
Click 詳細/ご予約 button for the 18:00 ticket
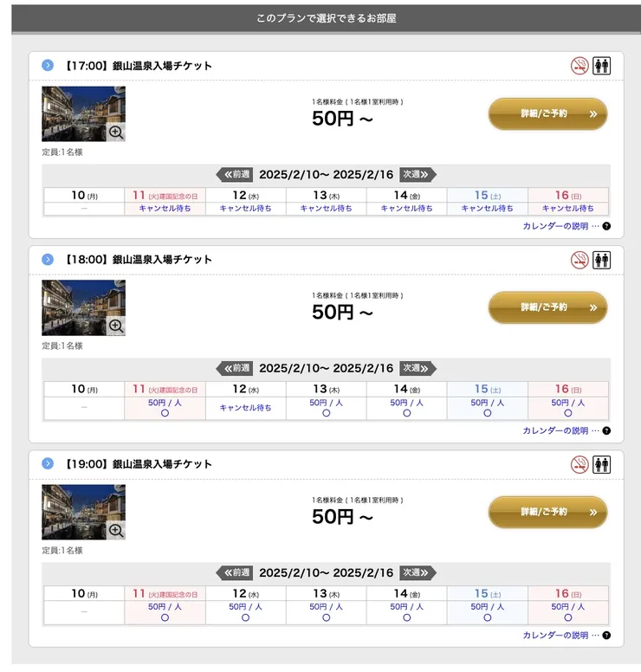tap(547, 307)
